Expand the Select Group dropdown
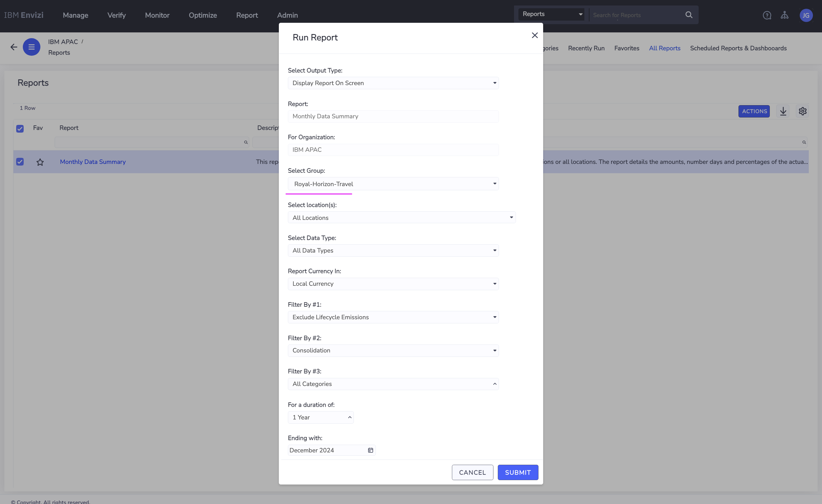Screen dimensions: 822x504 393,184
